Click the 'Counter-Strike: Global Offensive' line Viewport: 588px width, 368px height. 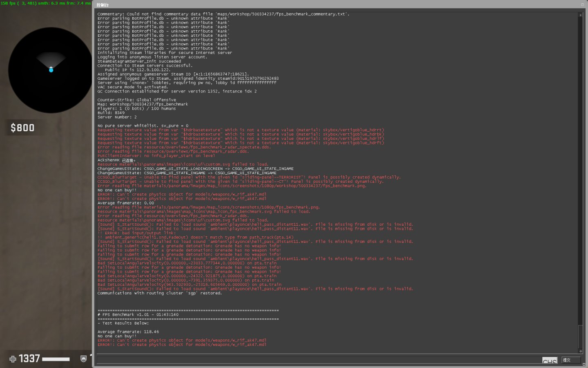[137, 100]
